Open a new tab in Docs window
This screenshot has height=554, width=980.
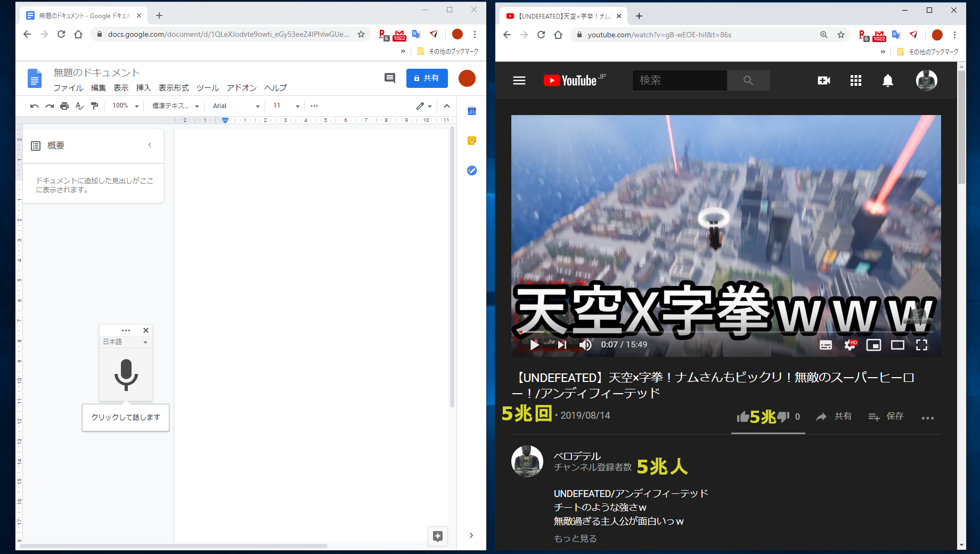pos(159,15)
